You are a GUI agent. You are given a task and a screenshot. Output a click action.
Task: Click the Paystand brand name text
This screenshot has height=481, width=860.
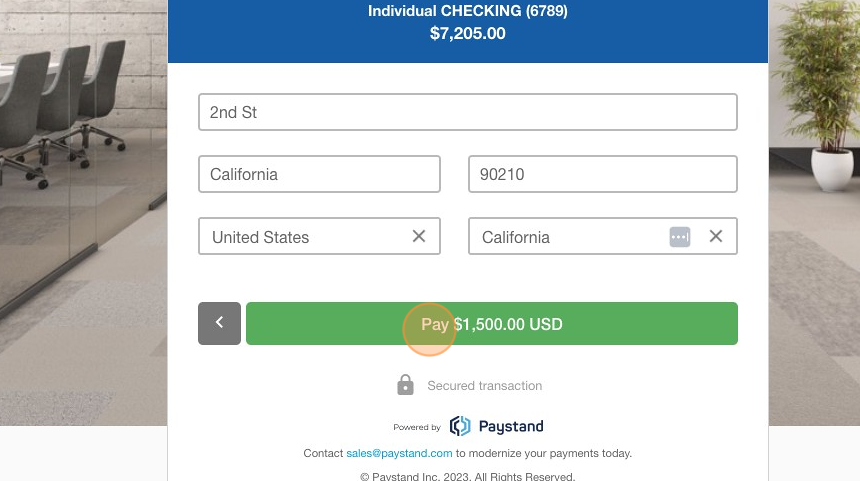click(x=511, y=426)
